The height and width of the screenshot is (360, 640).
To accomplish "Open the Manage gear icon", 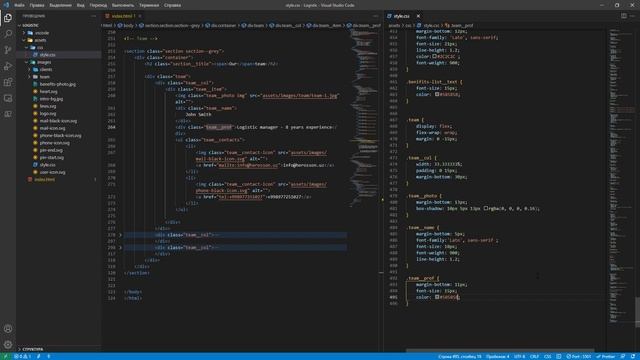I will tap(8, 345).
